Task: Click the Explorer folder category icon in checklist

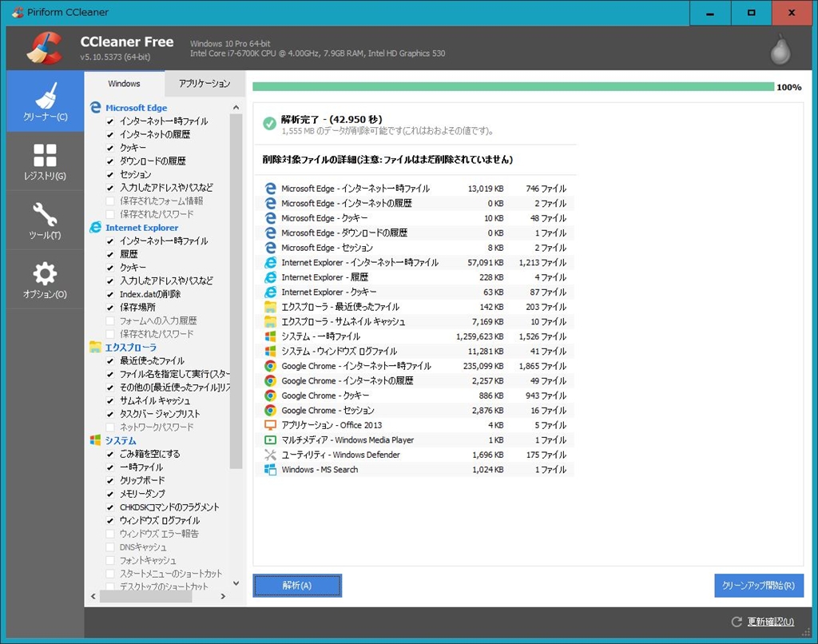Action: coord(96,347)
